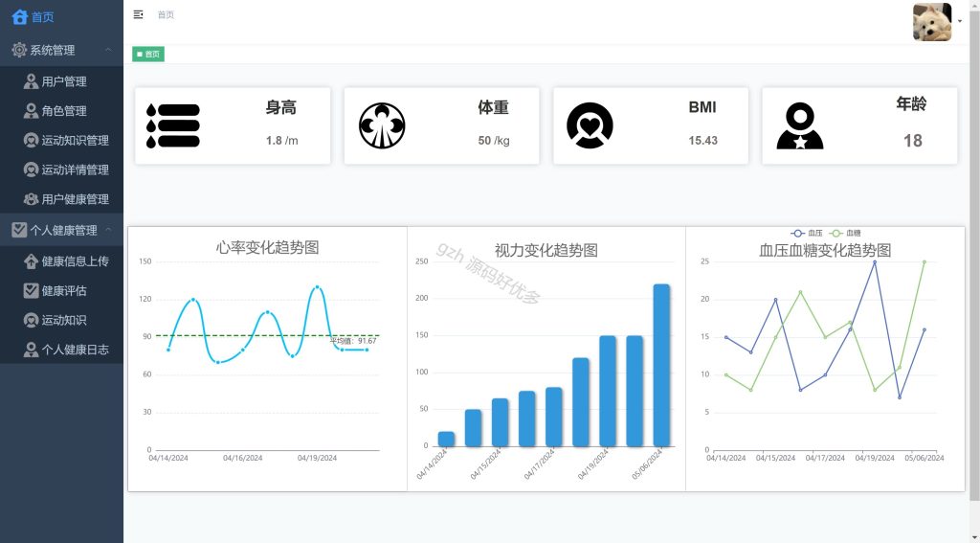
Task: Click the checkmark icon beside 个人健康管理
Action: [19, 230]
